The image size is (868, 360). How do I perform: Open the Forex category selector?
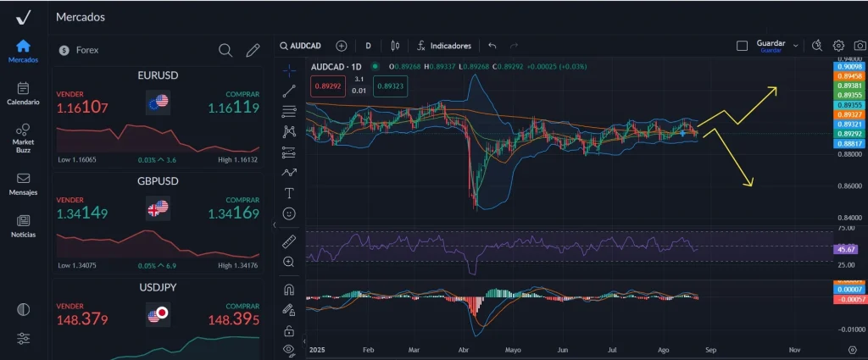80,50
